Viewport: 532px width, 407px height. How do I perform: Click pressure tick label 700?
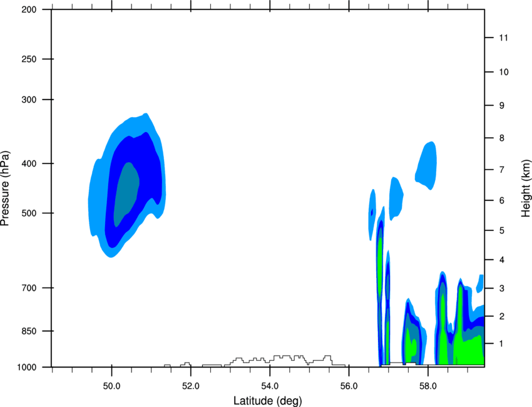29,288
